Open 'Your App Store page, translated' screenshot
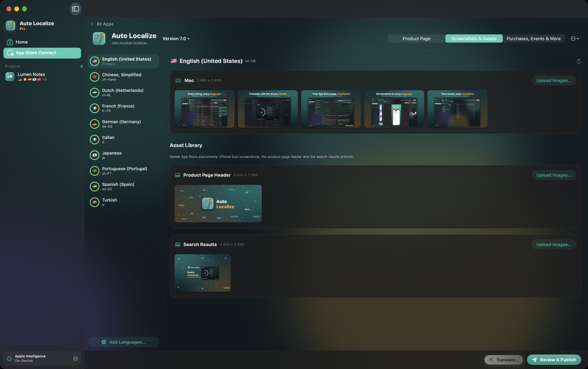Screen dimensions: 588x369 (x=331, y=109)
